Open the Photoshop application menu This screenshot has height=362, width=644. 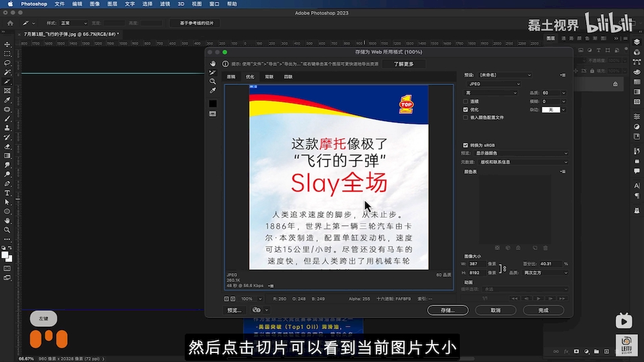33,4
